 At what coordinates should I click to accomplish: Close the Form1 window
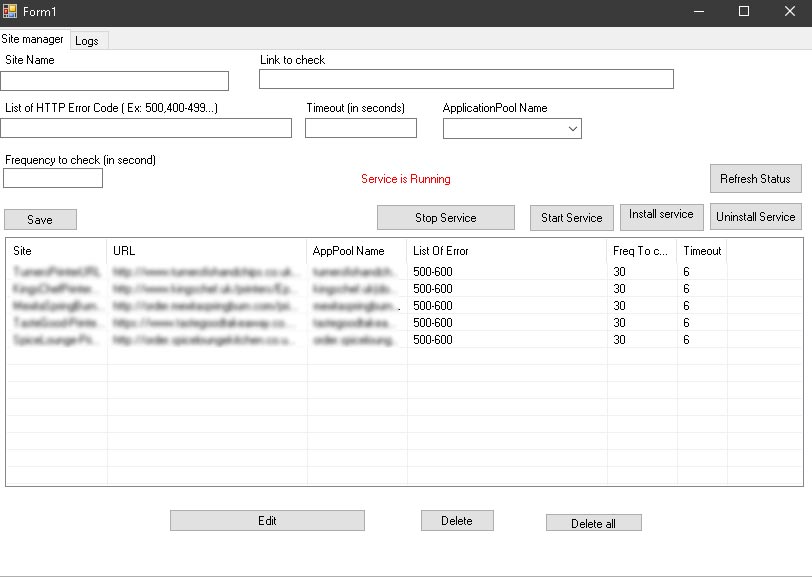click(x=789, y=11)
